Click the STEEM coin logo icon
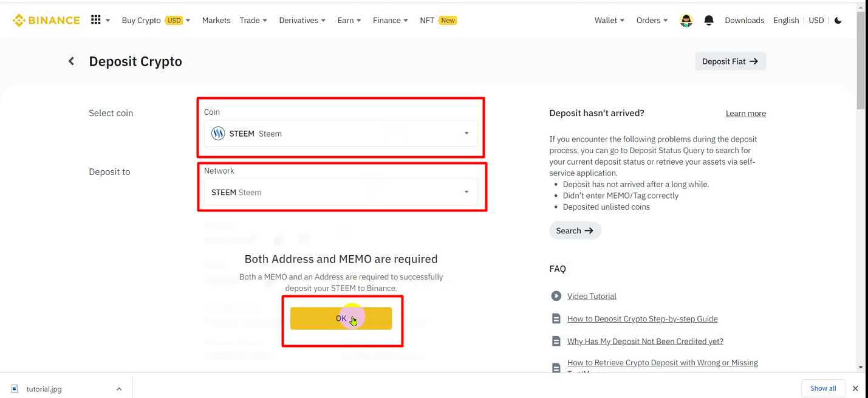Viewport: 868px width, 398px height. (218, 134)
